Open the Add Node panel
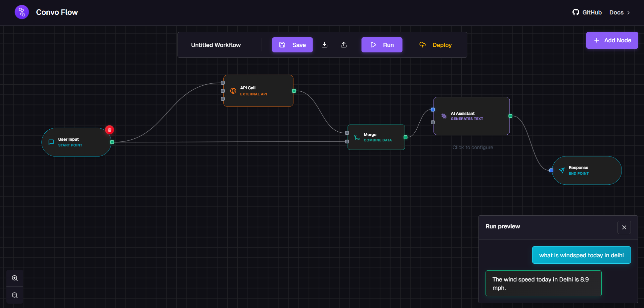 [x=612, y=40]
